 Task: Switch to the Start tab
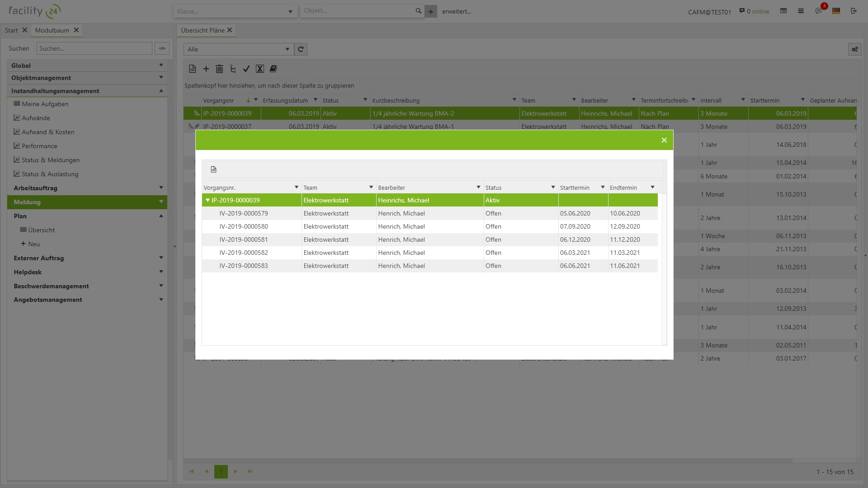point(11,30)
